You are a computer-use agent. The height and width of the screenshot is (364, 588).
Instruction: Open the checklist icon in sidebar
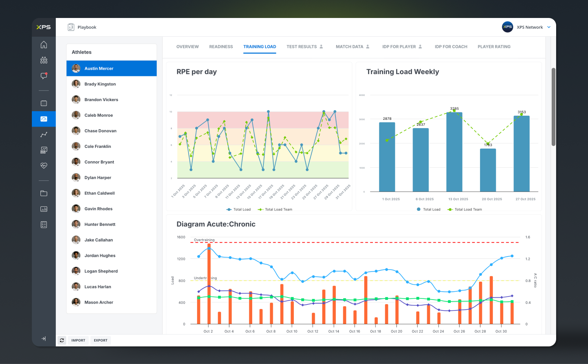pyautogui.click(x=44, y=225)
